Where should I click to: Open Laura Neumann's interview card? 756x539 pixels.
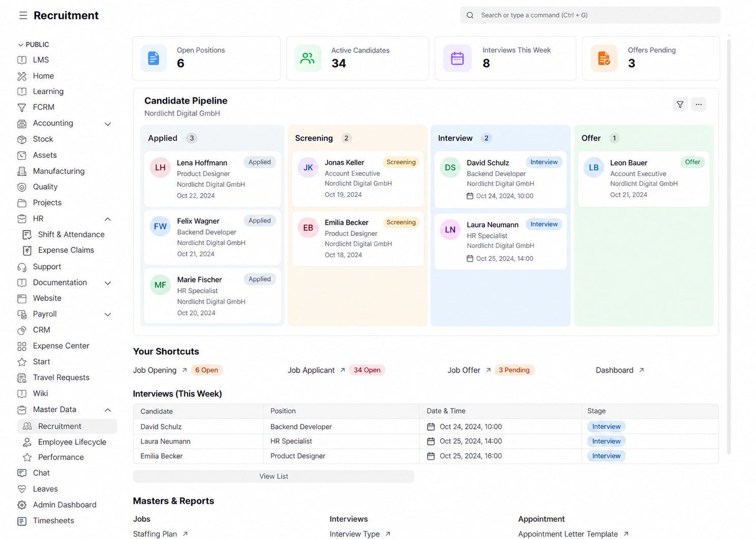501,241
